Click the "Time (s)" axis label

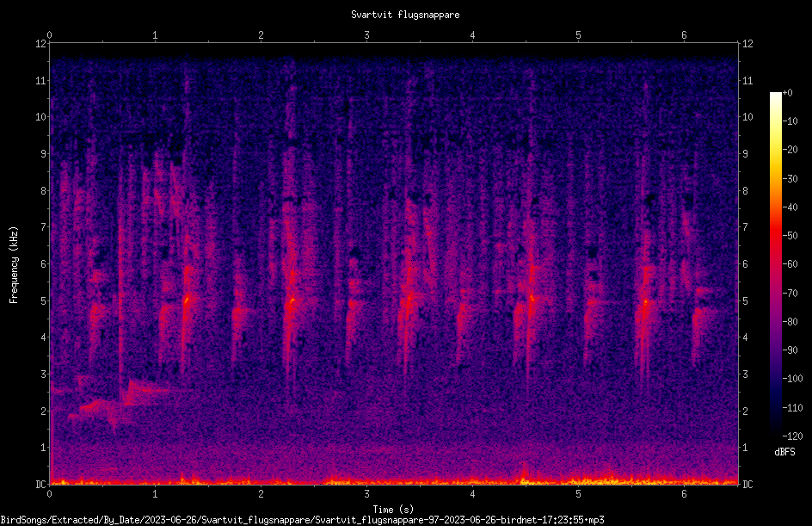(x=393, y=510)
